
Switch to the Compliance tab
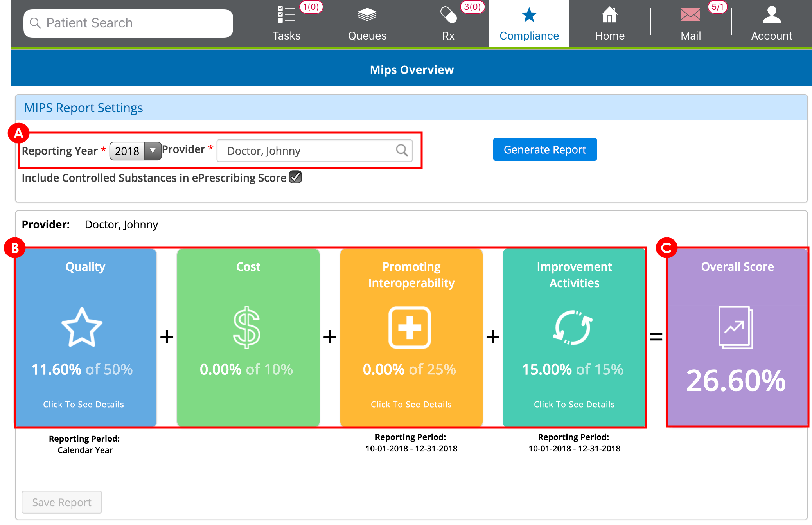click(x=529, y=23)
